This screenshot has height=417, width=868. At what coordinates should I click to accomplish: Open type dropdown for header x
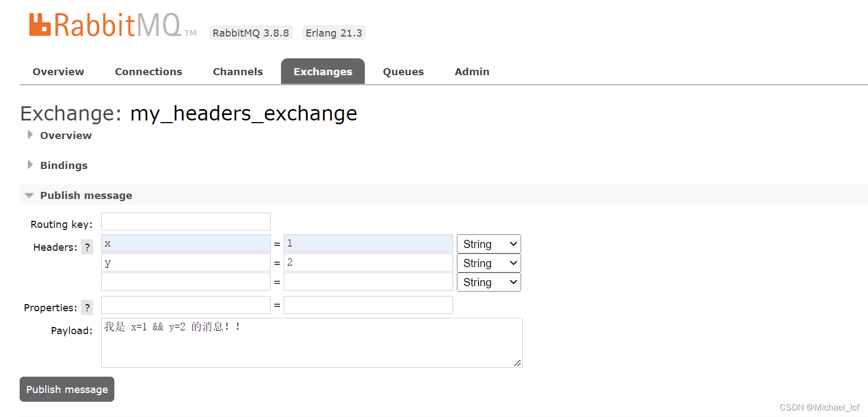point(488,244)
